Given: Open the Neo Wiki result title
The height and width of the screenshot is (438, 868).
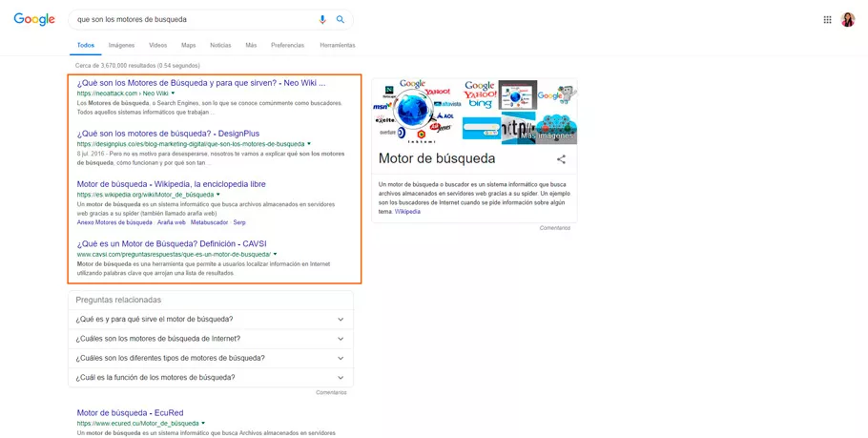Looking at the screenshot, I should [201, 83].
